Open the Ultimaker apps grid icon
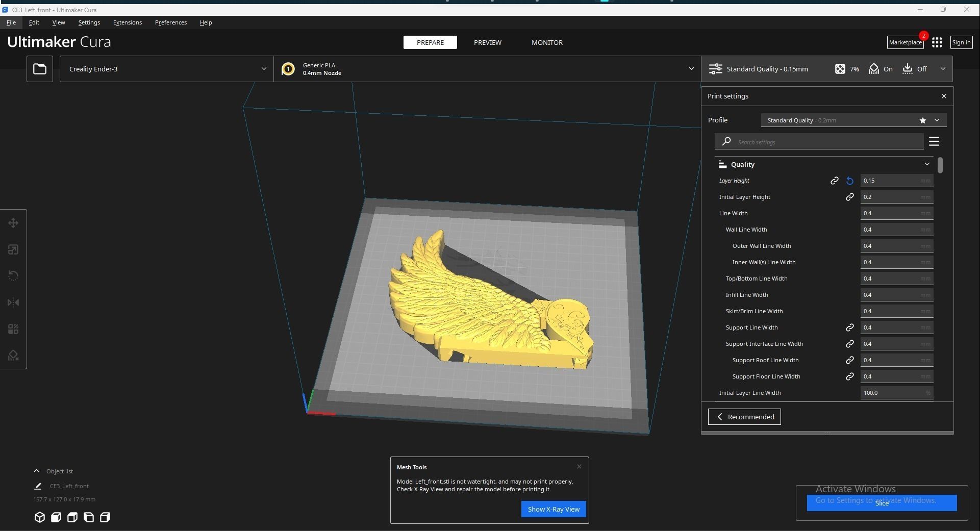The width and height of the screenshot is (980, 531). coord(937,42)
